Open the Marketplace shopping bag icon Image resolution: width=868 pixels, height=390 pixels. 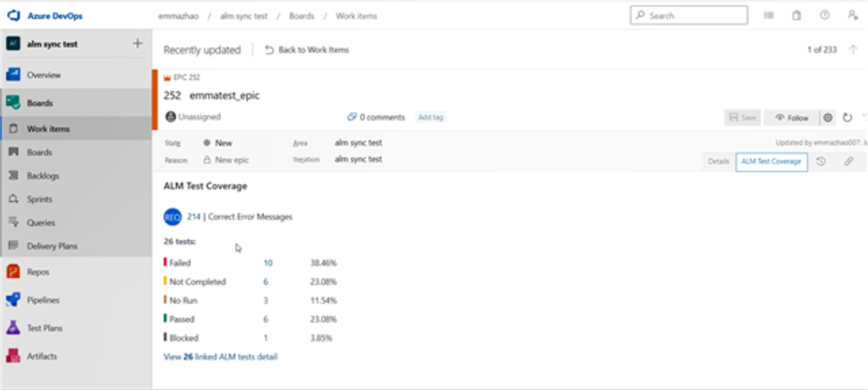tap(797, 15)
